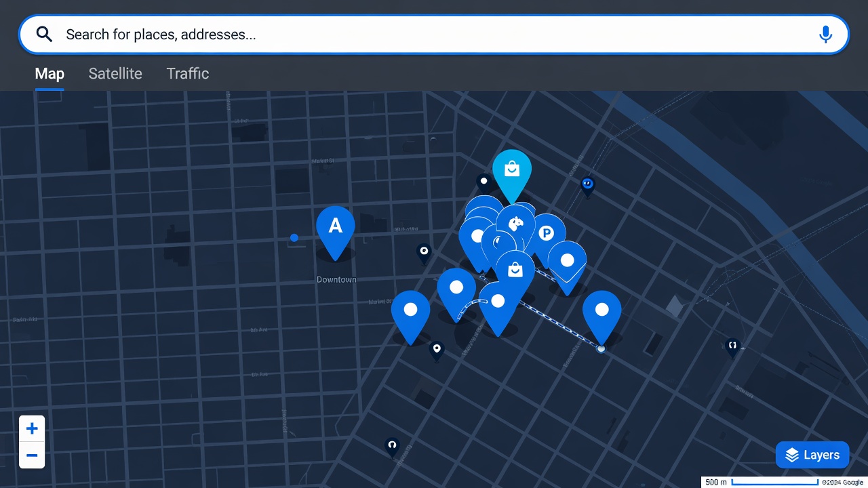The width and height of the screenshot is (868, 488).
Task: Click the ©2024 Google attribution text
Action: pos(842,483)
